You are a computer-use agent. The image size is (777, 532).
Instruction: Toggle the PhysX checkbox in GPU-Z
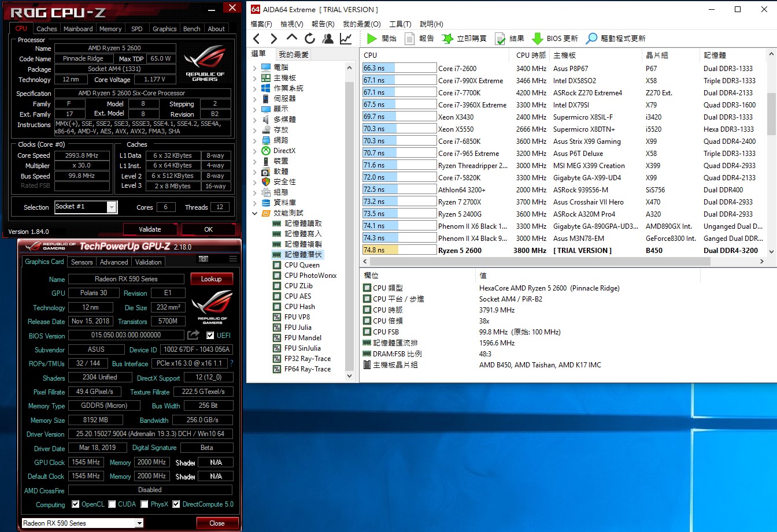tap(145, 504)
